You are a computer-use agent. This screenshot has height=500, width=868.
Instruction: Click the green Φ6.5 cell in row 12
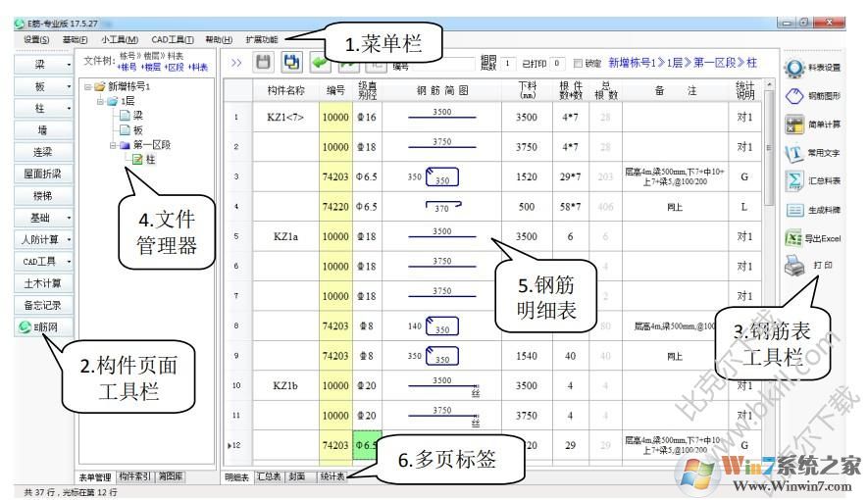tap(367, 445)
